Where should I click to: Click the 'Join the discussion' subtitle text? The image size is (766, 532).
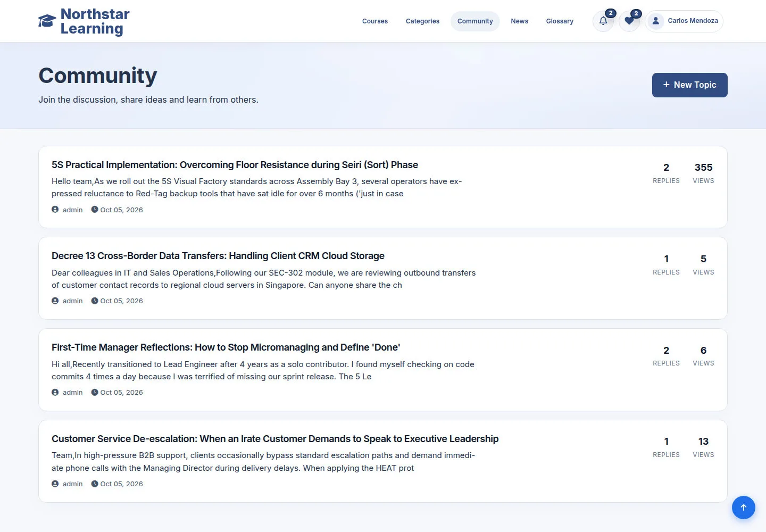pos(148,99)
